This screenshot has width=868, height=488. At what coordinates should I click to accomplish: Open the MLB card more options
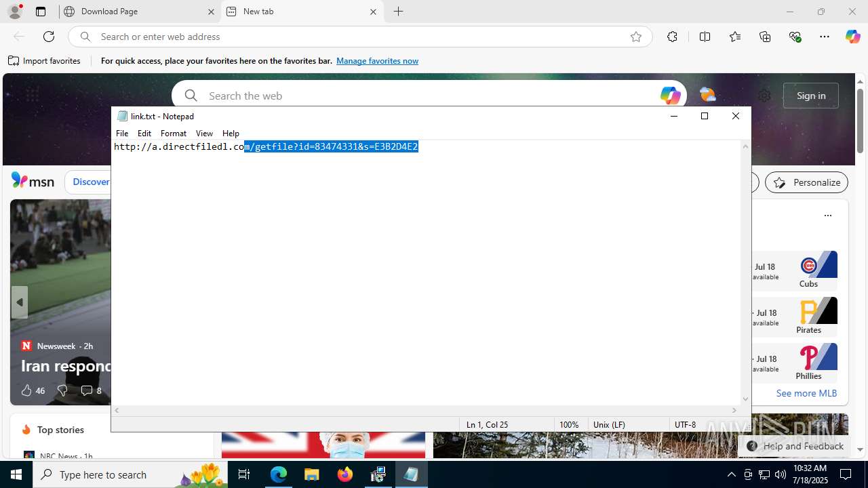[x=827, y=216]
